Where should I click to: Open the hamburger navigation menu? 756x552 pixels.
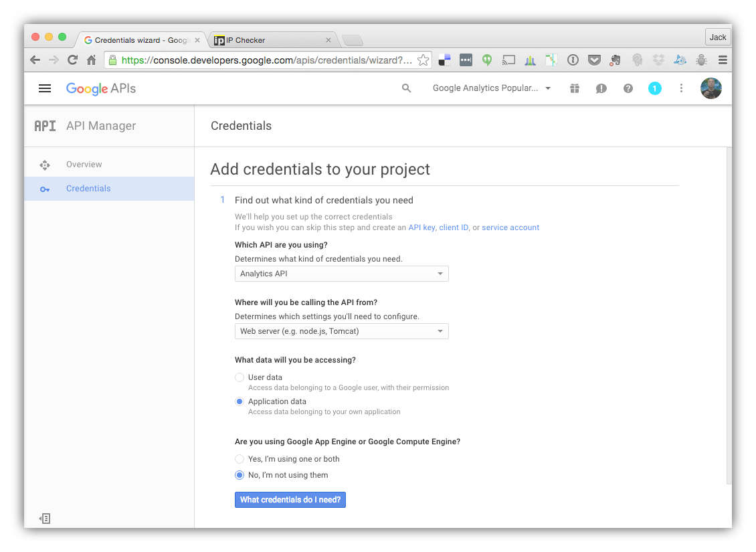(45, 88)
